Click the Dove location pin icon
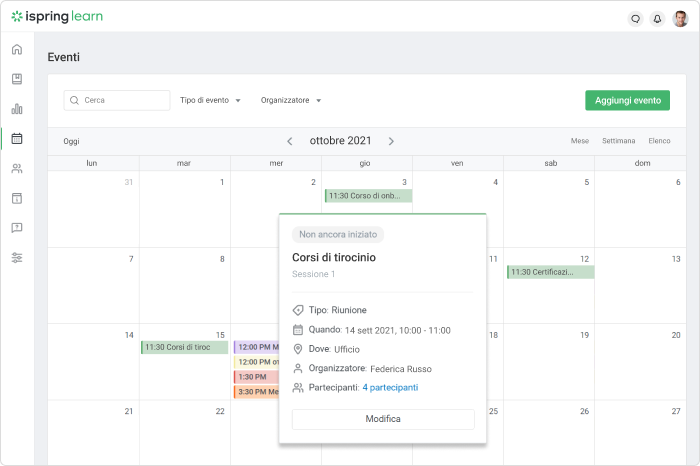Screen dimensions: 700x466 tap(298, 349)
